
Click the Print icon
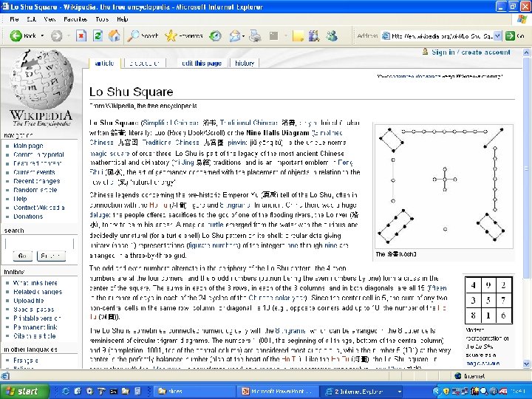click(255, 35)
